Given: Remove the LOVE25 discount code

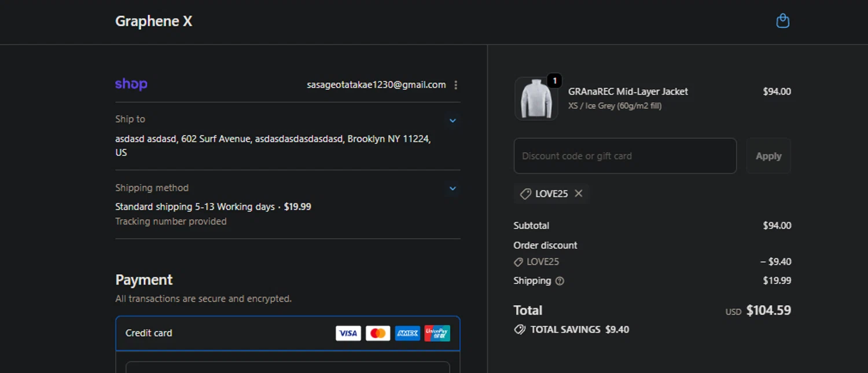Looking at the screenshot, I should tap(578, 193).
